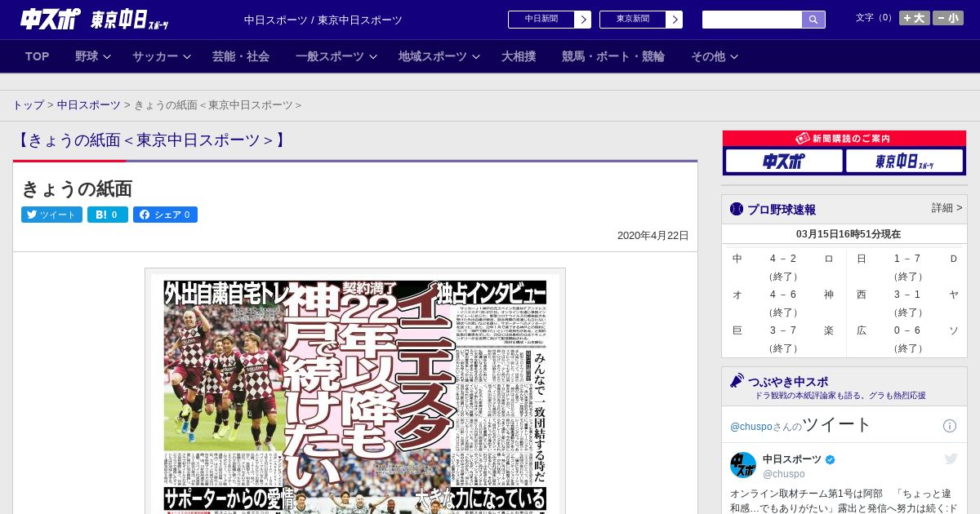Screen dimensions: 980x514
Task: Increase text size with the 大 button
Action: point(915,18)
